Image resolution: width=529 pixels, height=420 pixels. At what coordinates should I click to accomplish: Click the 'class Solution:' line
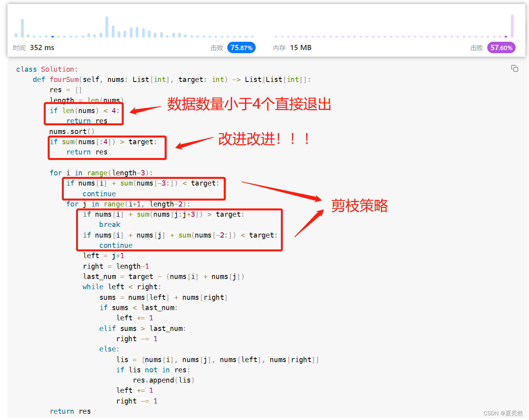tap(47, 69)
